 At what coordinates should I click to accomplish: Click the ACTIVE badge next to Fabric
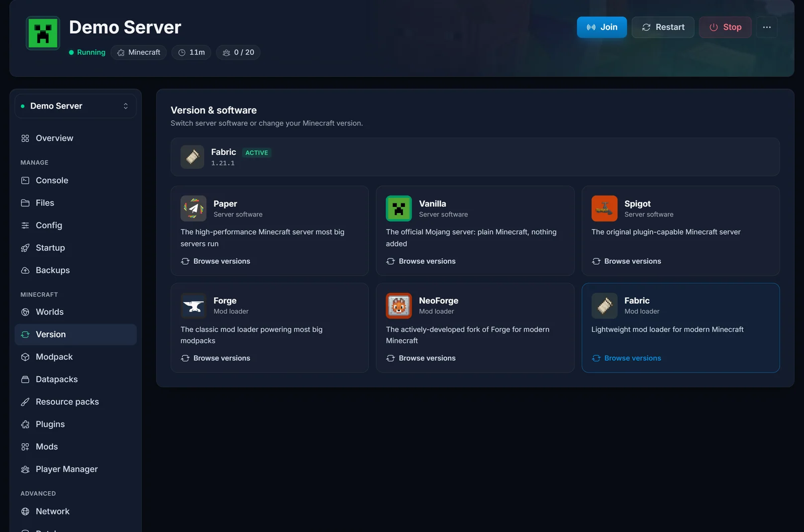point(257,153)
